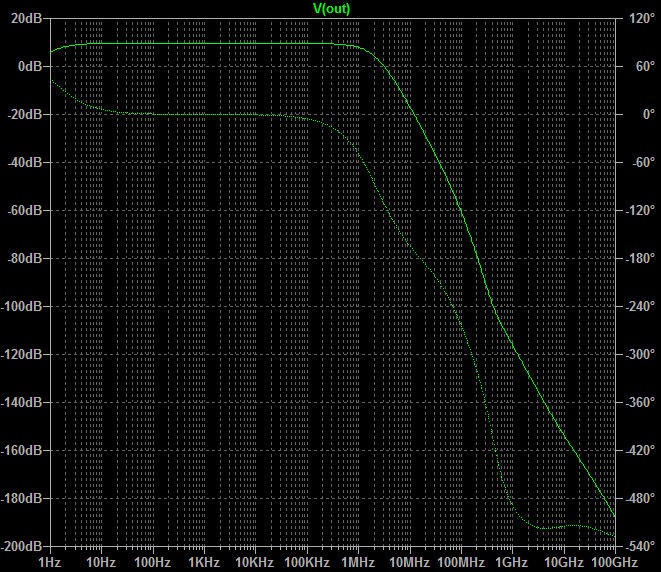Viewport: 661px width, 572px height.
Task: Click the -100dB left axis label
Action: point(21,306)
